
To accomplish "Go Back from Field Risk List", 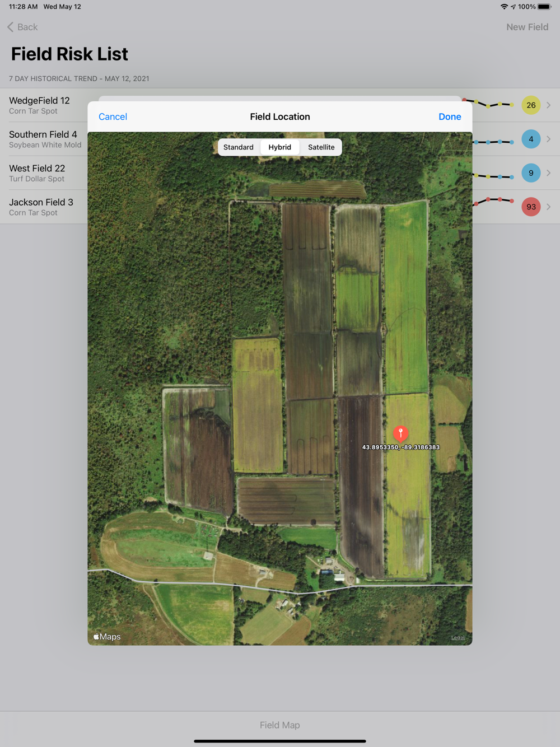I will (x=23, y=27).
